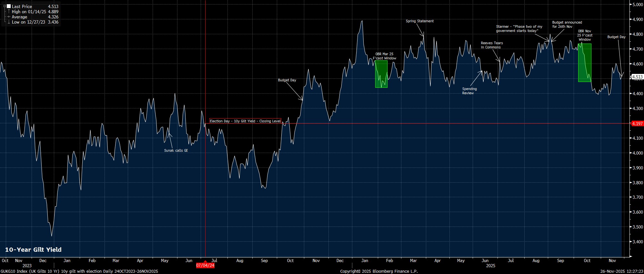Click the 'Spring Statement' annotation text
Viewport: 644px width, 274px height.
click(419, 21)
